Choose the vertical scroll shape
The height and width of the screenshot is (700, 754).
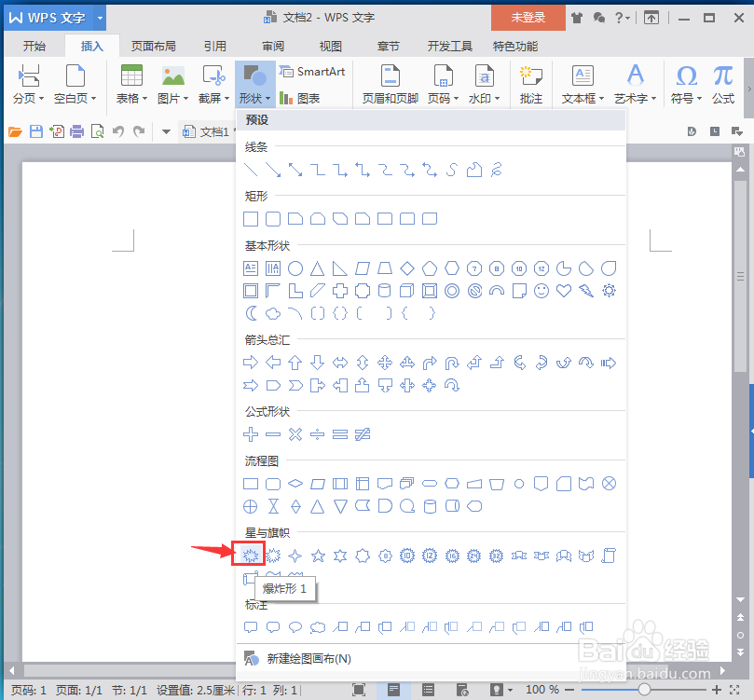609,556
